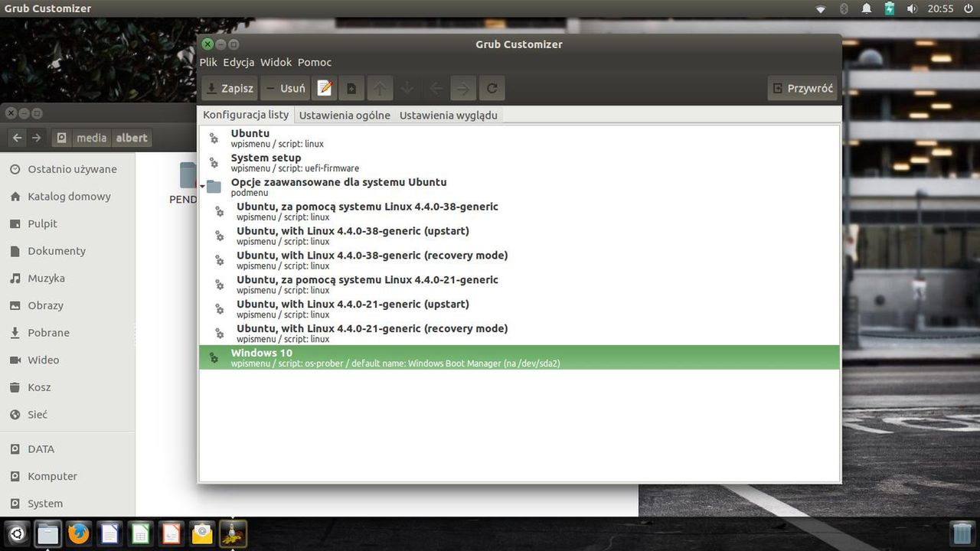Click the left arrow toolbar button
Viewport: 980px width, 551px height.
click(x=436, y=88)
